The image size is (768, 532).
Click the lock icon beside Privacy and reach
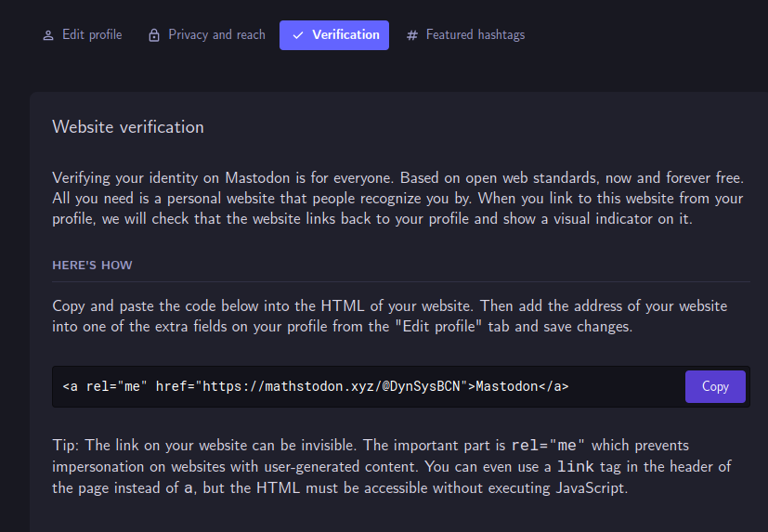pos(154,35)
